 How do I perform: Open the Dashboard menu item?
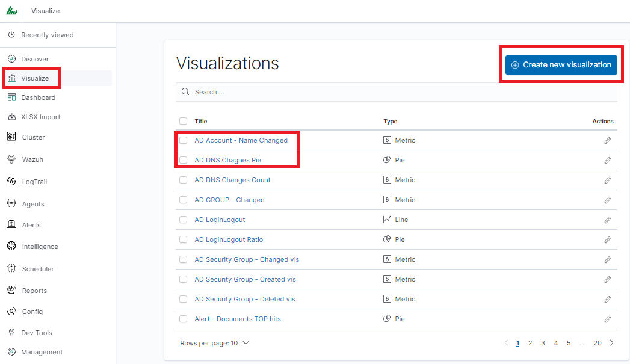click(38, 97)
